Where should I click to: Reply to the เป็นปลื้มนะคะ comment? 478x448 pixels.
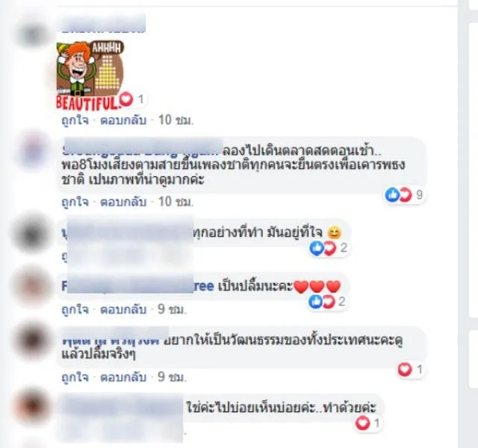coord(123,310)
